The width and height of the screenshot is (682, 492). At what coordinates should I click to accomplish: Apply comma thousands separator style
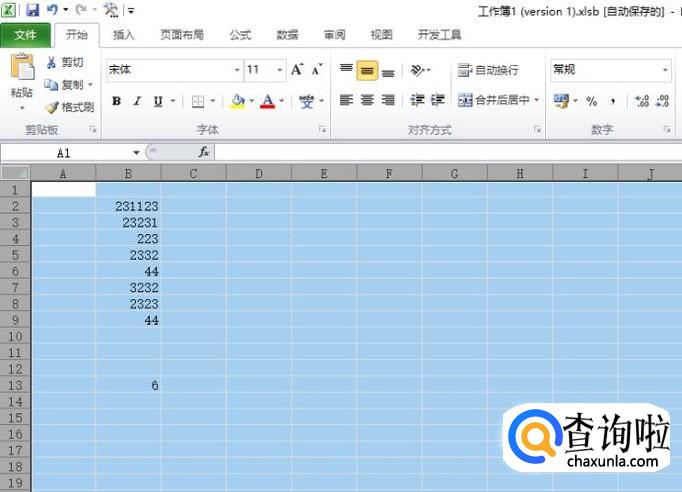613,101
